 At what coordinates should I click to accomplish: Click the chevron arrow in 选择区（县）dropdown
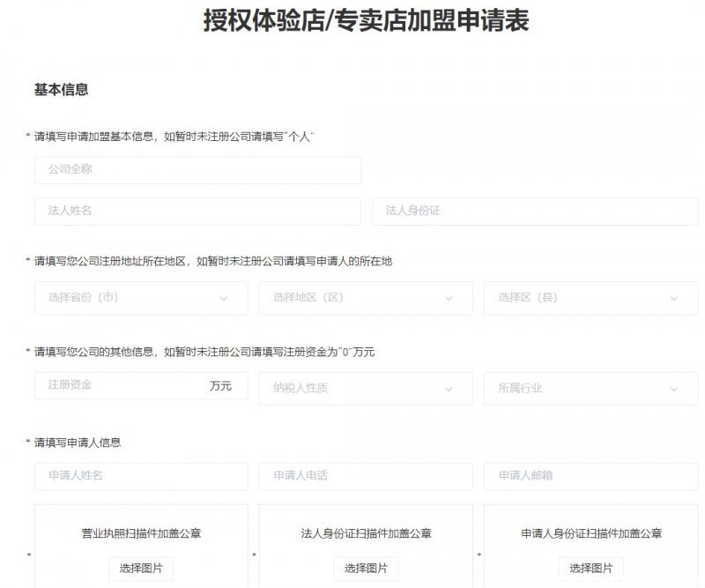[x=673, y=299]
